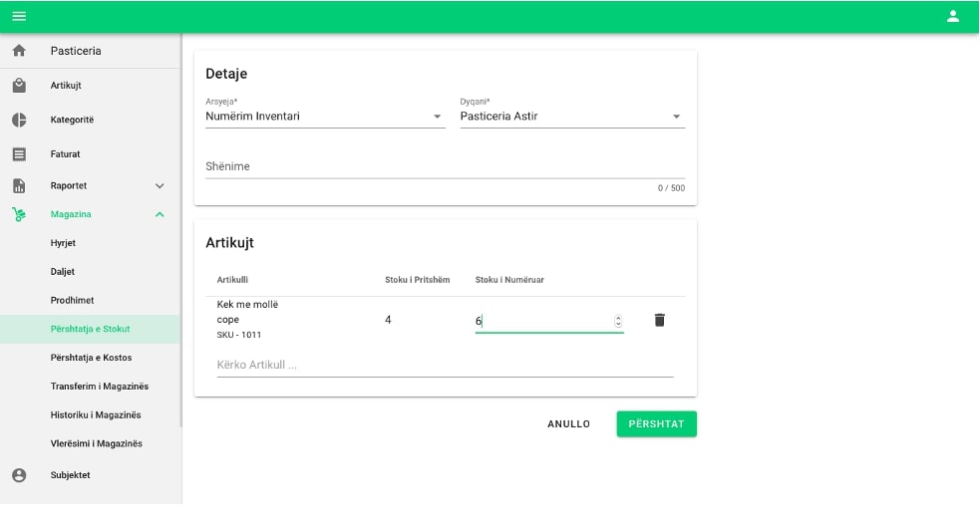Click the Artikujt shopping bag icon
Viewport: 980px width, 526px height.
(x=19, y=86)
